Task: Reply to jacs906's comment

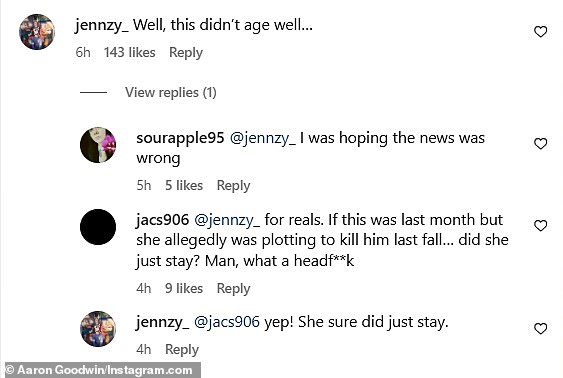Action: pos(233,289)
